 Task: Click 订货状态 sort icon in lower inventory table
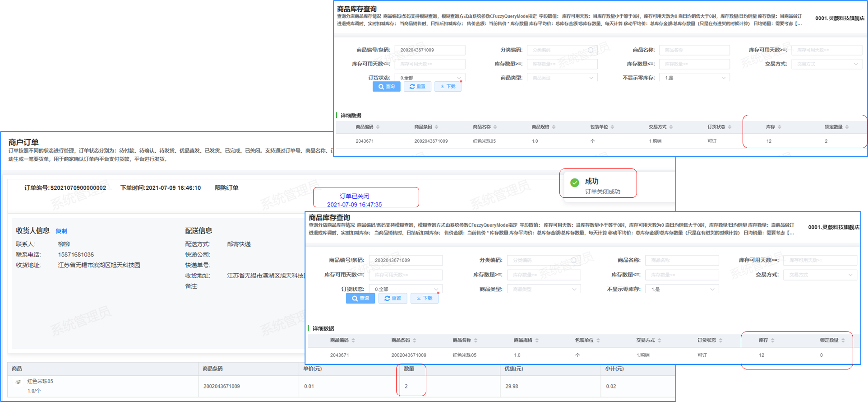point(721,341)
